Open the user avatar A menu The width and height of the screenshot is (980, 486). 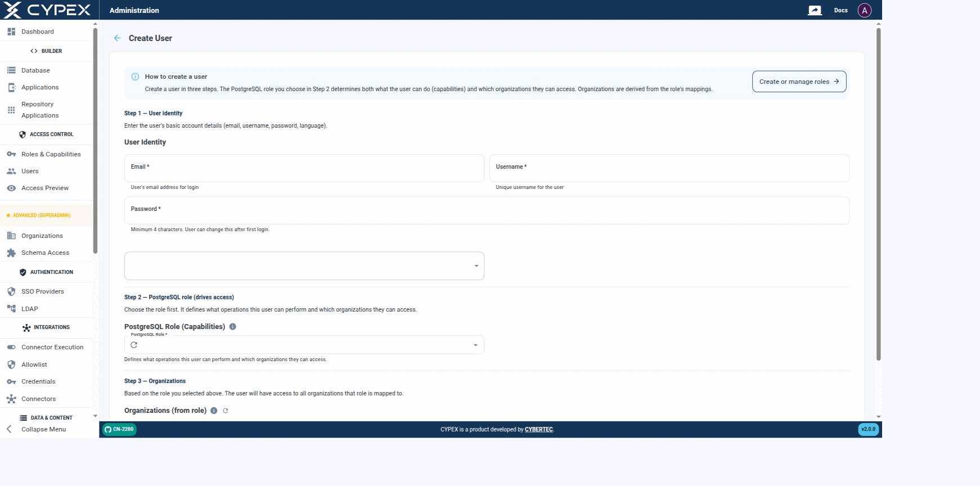[x=864, y=10]
